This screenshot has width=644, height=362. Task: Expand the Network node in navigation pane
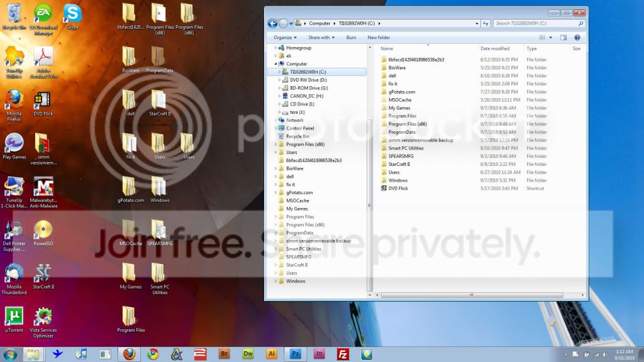[x=275, y=120]
